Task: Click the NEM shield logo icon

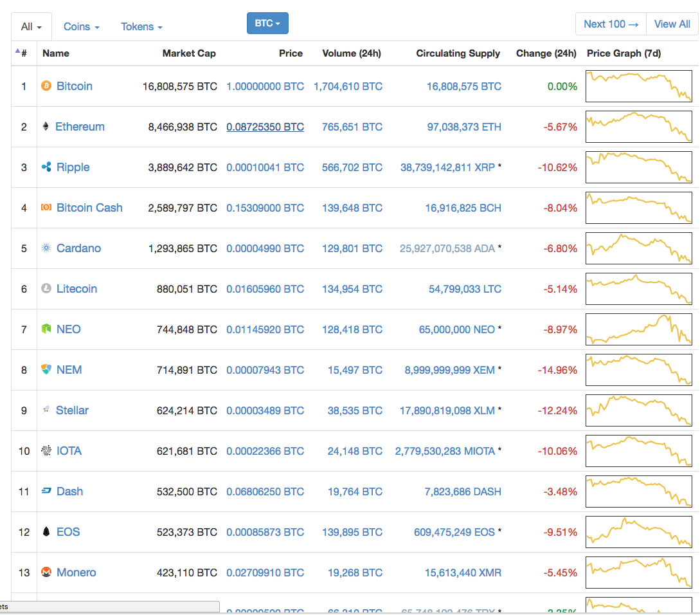Action: point(46,370)
